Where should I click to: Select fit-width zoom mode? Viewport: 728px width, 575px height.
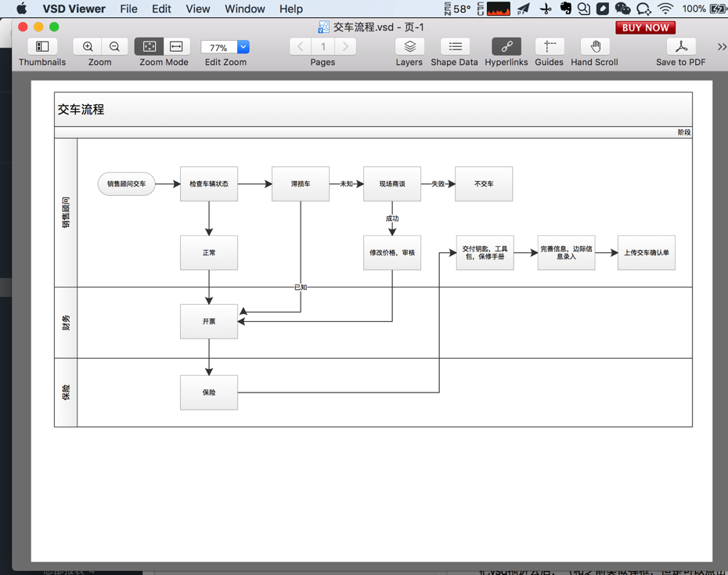176,46
